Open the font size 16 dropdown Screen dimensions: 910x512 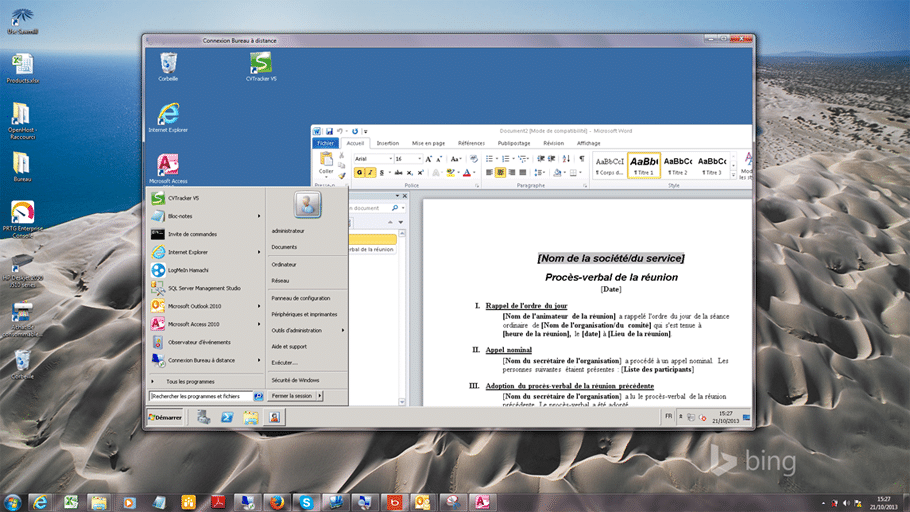click(420, 158)
